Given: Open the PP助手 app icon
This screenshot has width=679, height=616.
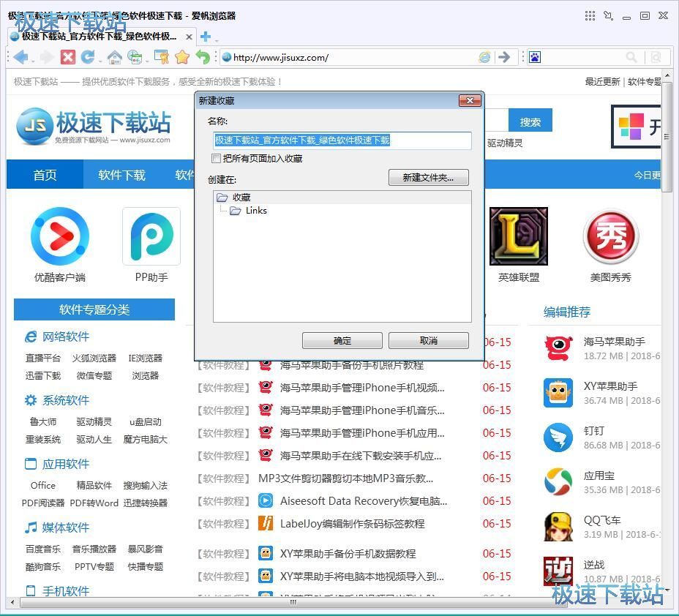Looking at the screenshot, I should click(151, 236).
